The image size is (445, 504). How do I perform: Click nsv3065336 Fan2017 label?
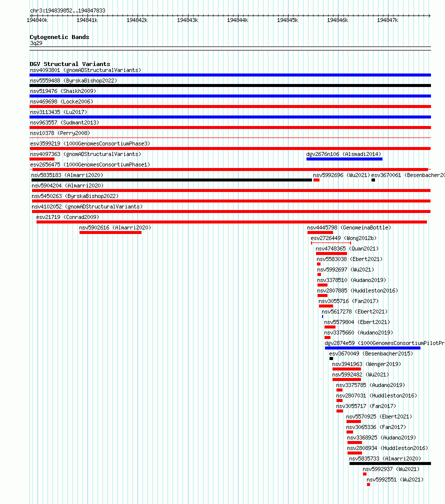(376, 427)
